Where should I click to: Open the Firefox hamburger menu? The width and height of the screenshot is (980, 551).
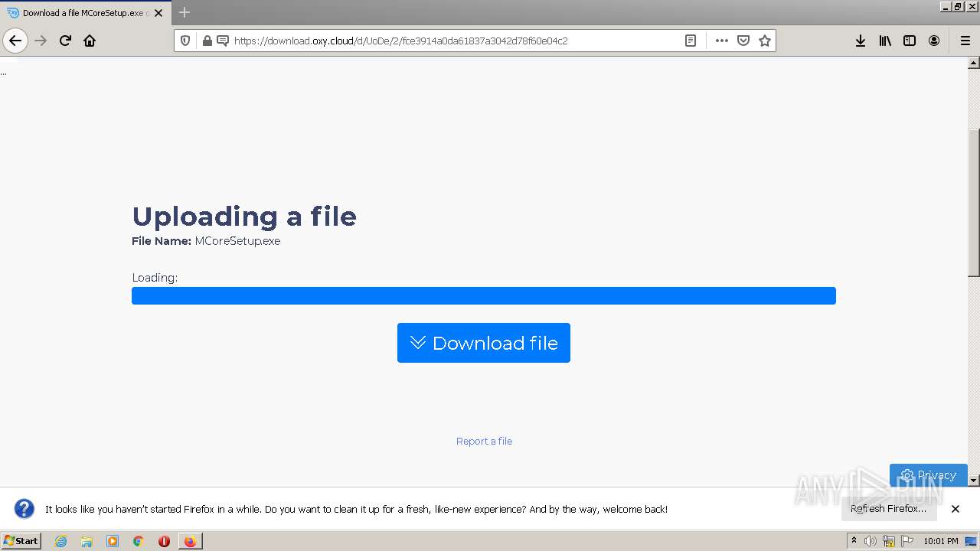click(x=965, y=41)
